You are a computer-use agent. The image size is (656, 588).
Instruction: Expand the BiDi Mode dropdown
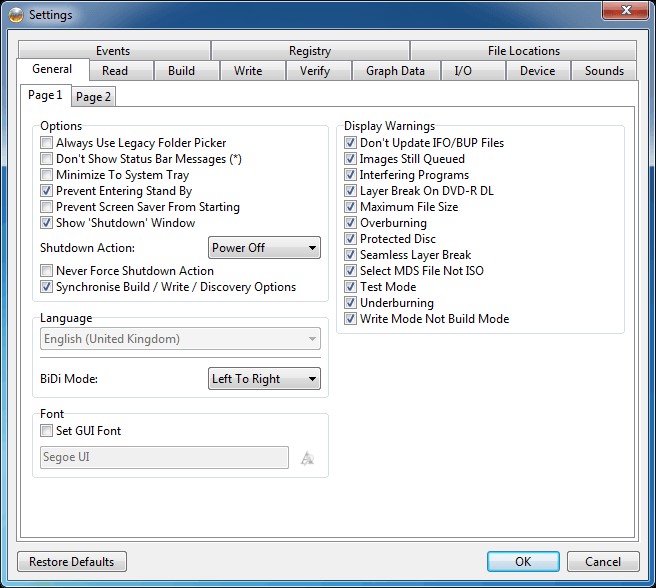[x=264, y=379]
